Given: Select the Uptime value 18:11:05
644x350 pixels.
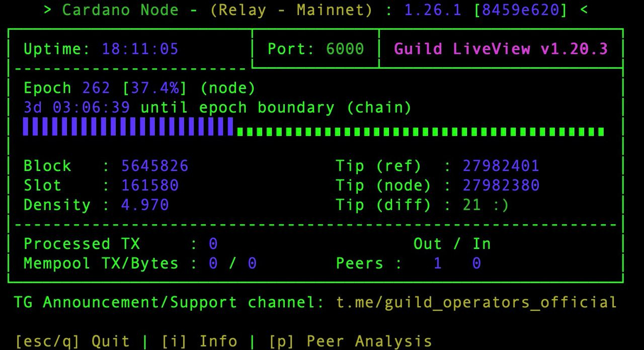Looking at the screenshot, I should (x=140, y=49).
